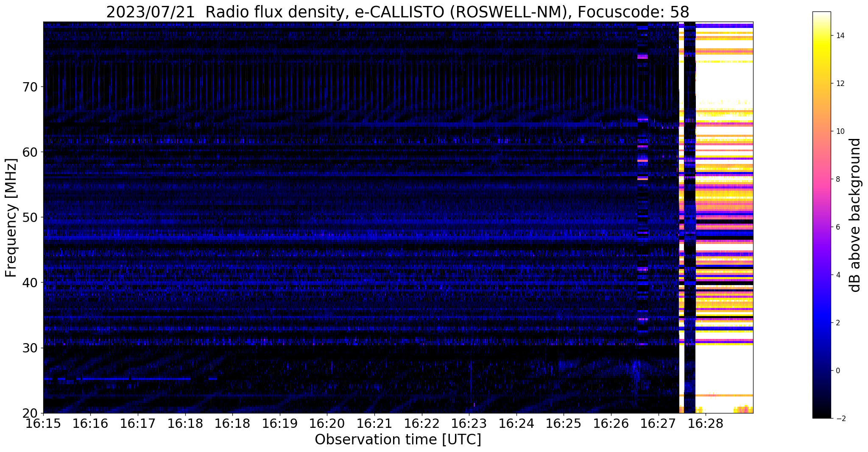Viewport: 868px width, 452px height.
Task: Click the 12 tick label on the colorbar
Action: coord(840,83)
